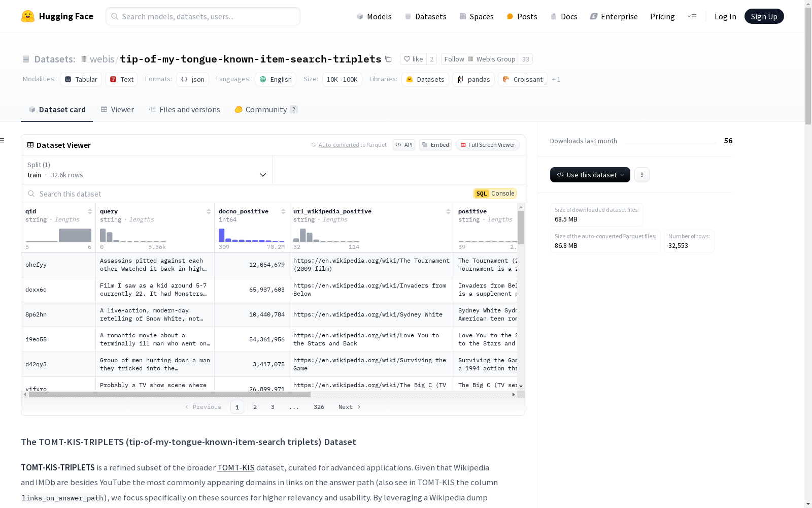
Task: Click the docno value 54,361,956
Action: 267,339
